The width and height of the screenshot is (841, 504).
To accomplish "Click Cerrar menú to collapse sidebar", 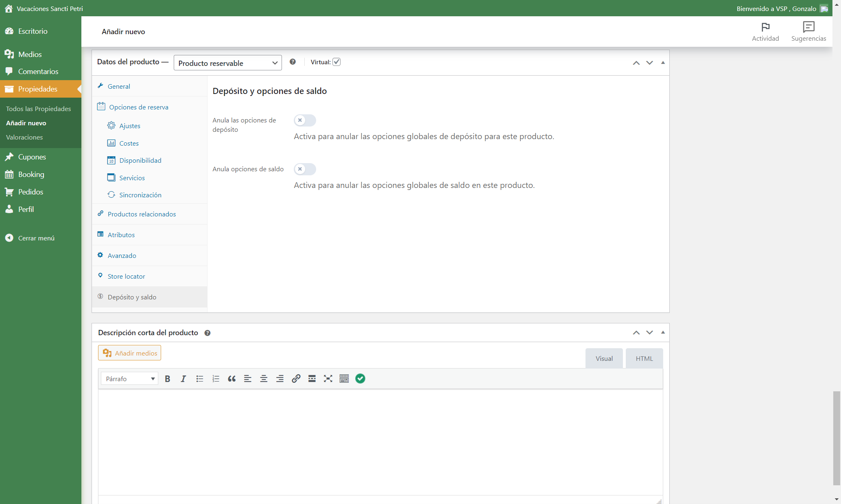I will (x=36, y=238).
